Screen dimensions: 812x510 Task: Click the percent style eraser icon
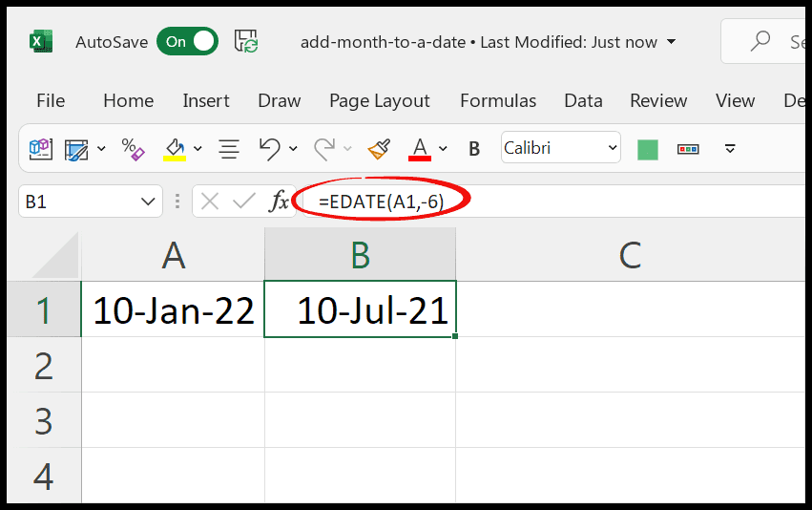pos(133,149)
